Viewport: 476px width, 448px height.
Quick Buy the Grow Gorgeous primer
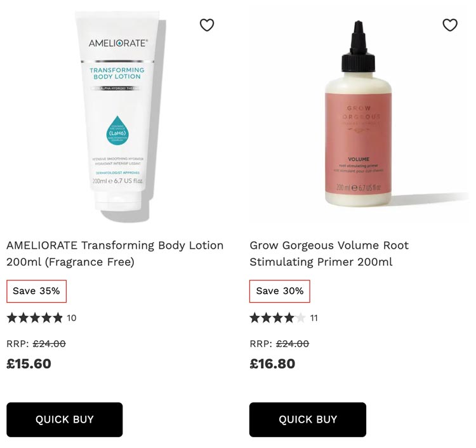click(308, 419)
